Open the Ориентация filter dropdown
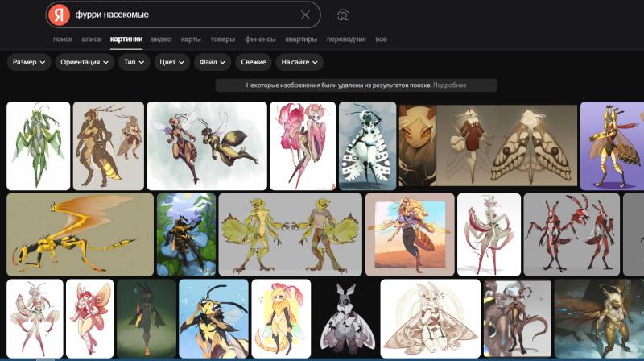 coord(85,62)
